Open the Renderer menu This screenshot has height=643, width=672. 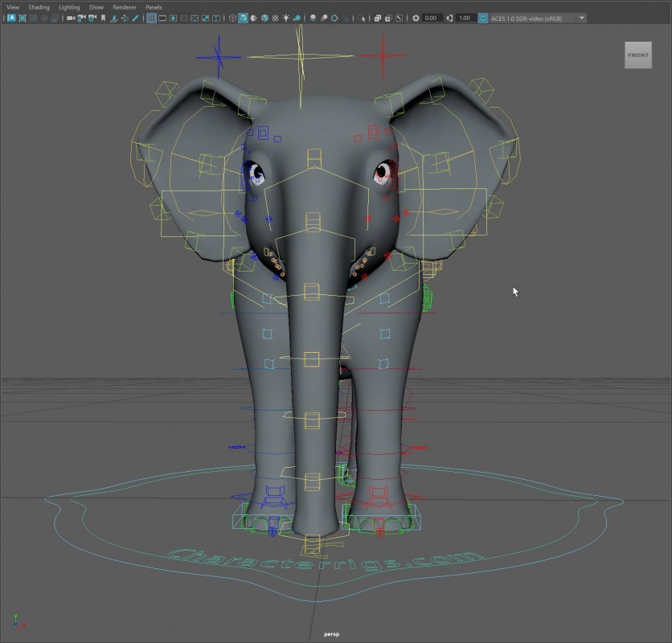click(125, 7)
